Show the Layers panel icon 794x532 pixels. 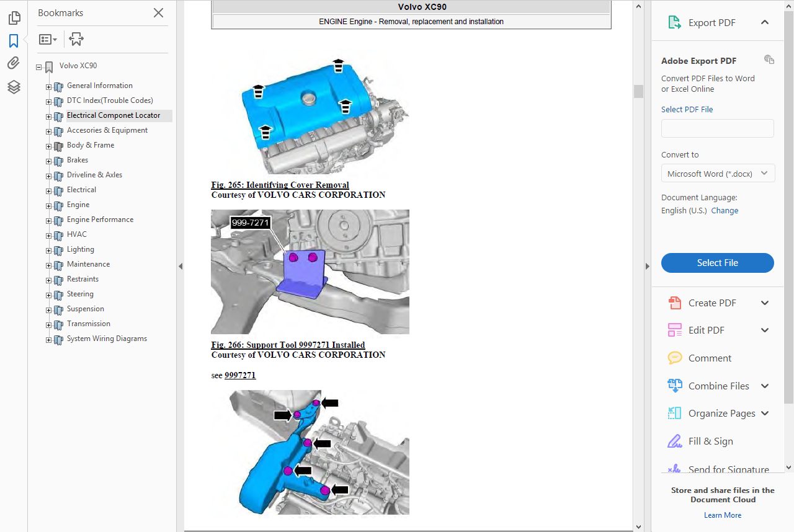14,87
